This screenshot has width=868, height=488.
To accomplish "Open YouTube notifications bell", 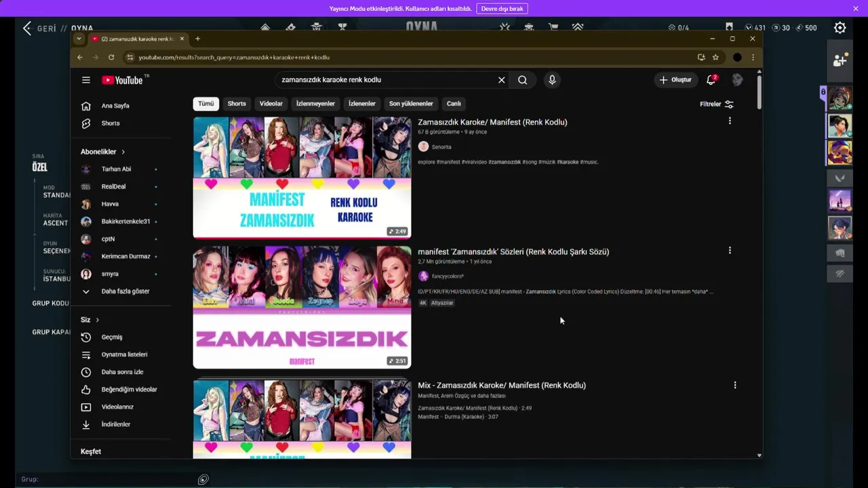I will pos(711,79).
